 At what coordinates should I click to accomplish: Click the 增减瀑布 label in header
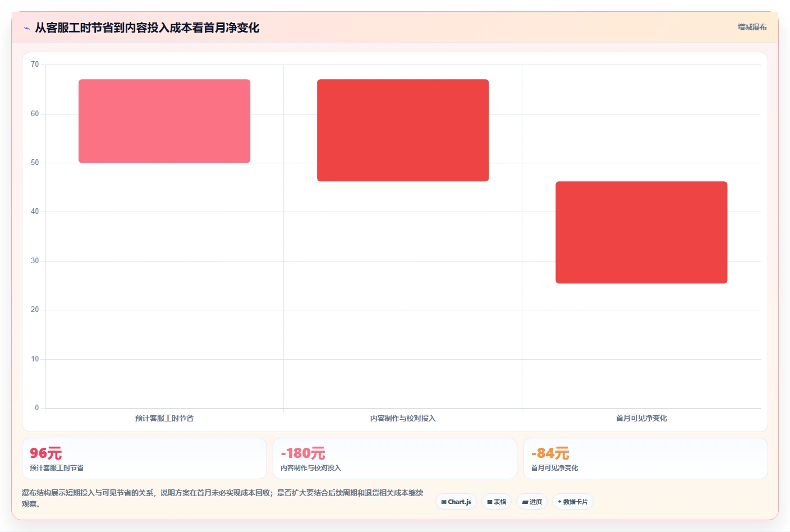point(752,27)
